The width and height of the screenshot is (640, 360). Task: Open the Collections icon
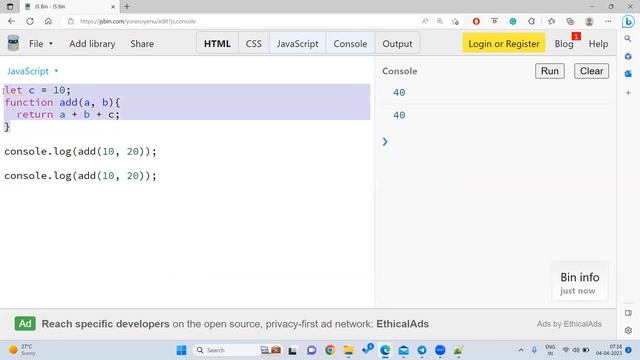tap(570, 21)
